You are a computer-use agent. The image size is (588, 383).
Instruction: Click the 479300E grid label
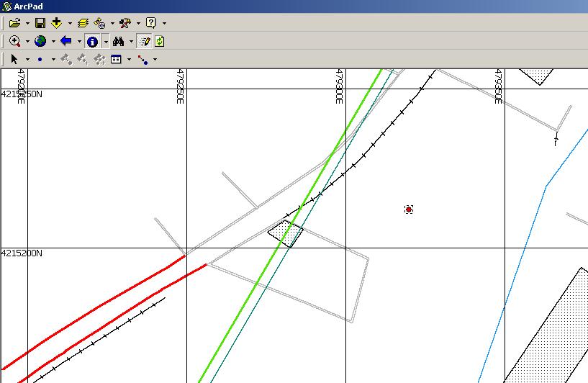point(339,86)
